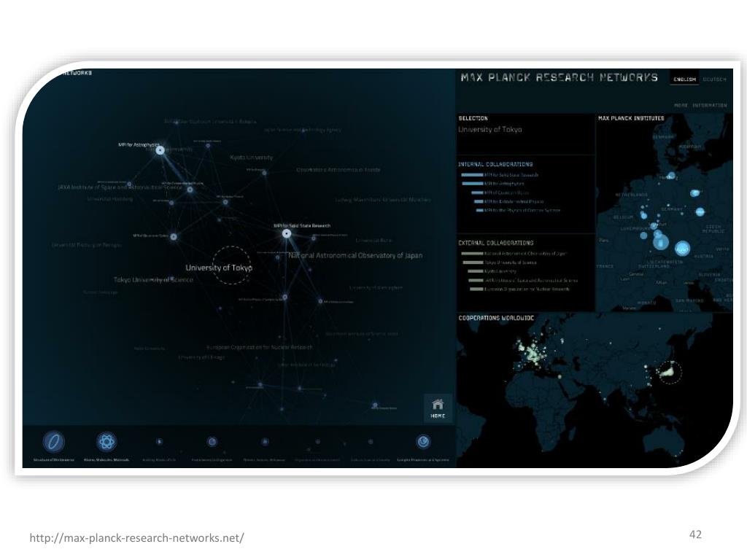This screenshot has height=560, width=747.
Task: Click the University of Tokyo title under Selection
Action: click(489, 130)
